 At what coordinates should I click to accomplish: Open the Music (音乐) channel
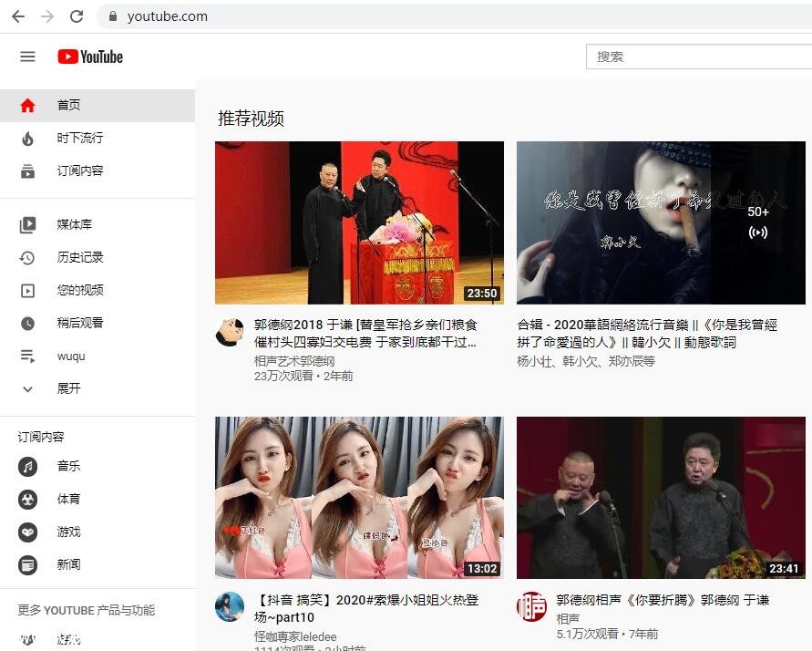click(68, 467)
